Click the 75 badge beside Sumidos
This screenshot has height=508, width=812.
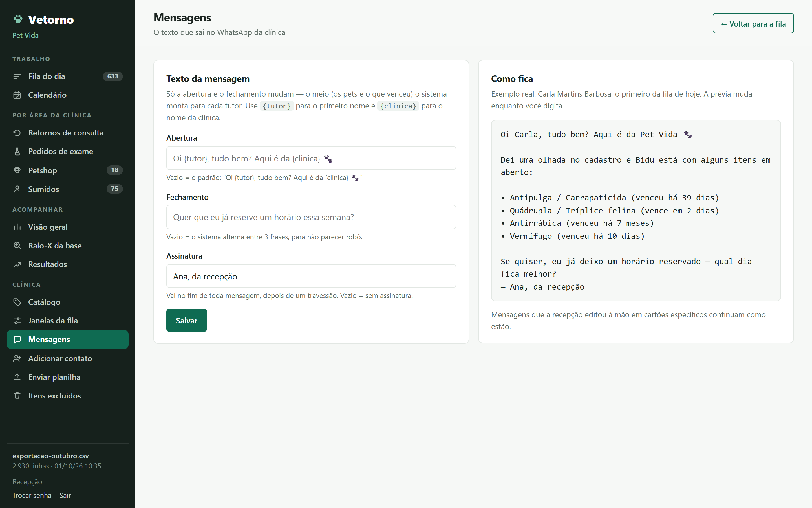(115, 189)
